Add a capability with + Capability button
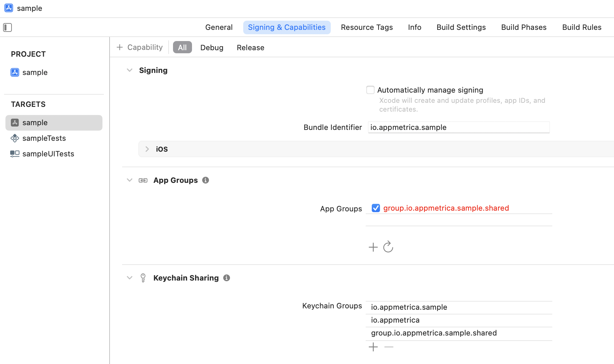This screenshot has height=364, width=614. coord(139,47)
